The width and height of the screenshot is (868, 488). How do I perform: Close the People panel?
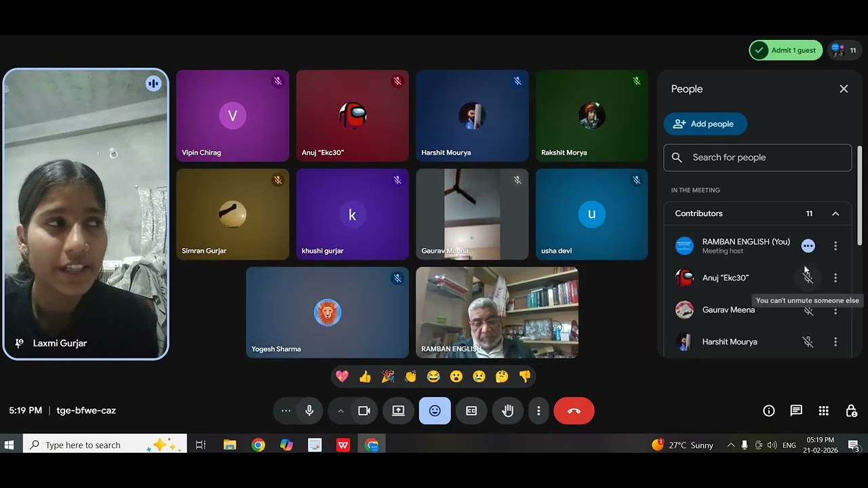844,89
